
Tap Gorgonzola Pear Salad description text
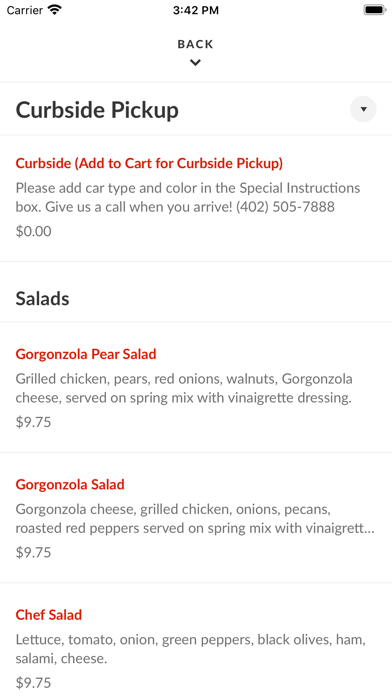[184, 388]
